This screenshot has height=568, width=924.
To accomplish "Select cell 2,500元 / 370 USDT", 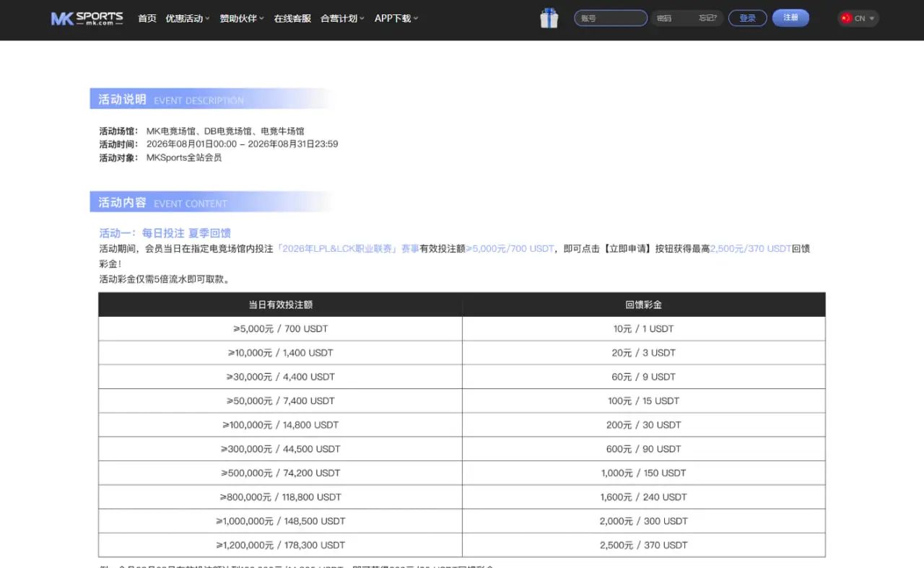I will pyautogui.click(x=644, y=545).
